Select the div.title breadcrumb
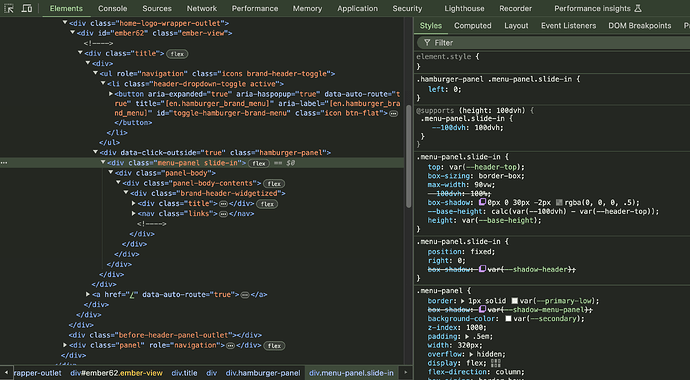Image resolution: width=690 pixels, height=380 pixels. tap(184, 373)
